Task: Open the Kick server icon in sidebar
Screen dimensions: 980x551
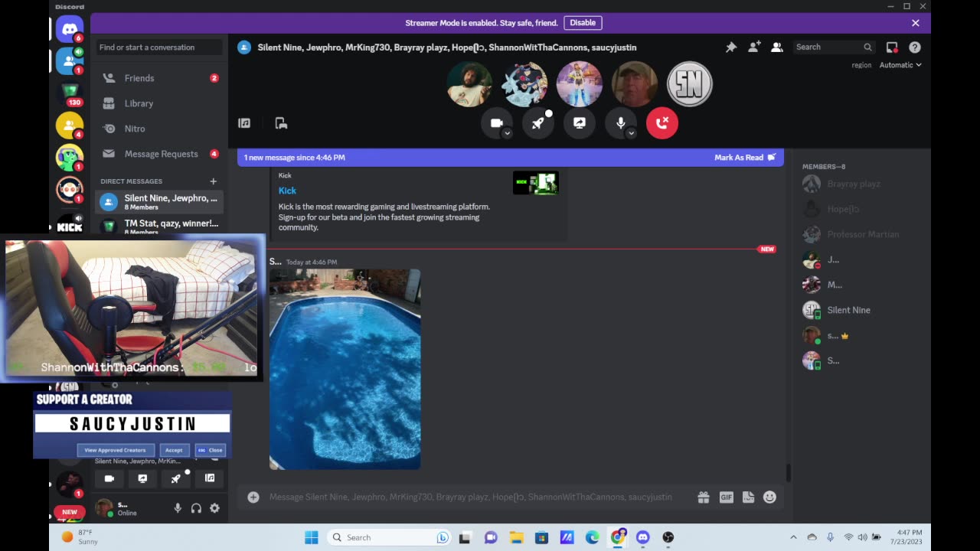Action: (x=70, y=226)
